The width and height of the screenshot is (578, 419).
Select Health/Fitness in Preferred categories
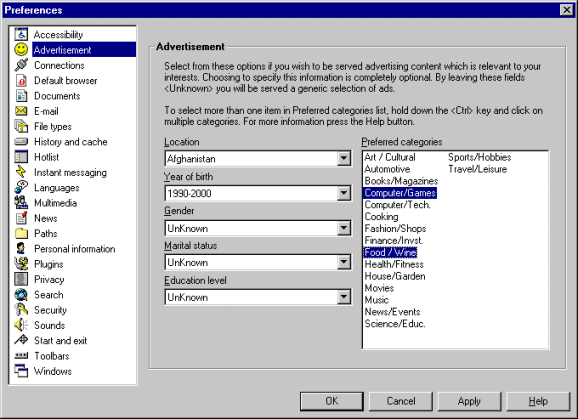click(394, 264)
